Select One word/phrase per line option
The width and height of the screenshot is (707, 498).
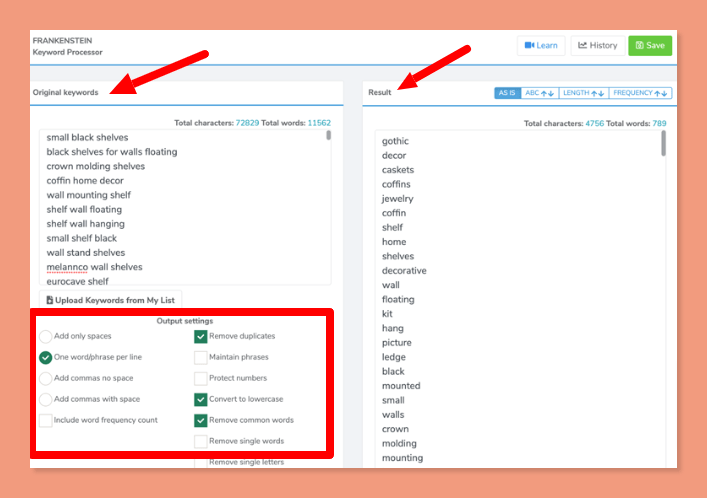46,357
